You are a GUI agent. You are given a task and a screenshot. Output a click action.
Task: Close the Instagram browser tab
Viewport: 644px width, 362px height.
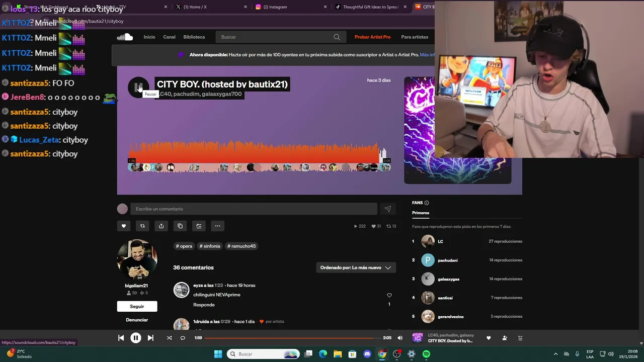pyautogui.click(x=325, y=7)
